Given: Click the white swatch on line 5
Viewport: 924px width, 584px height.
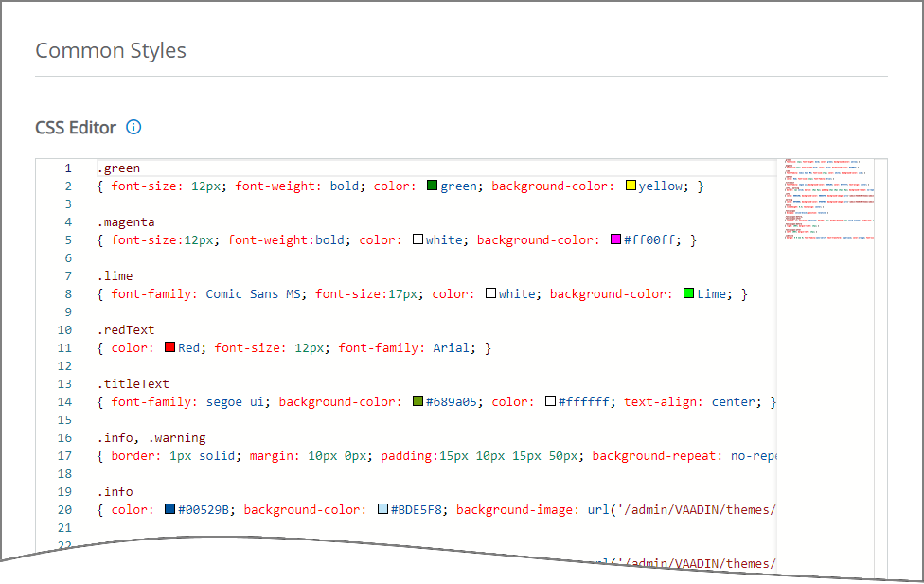Looking at the screenshot, I should [x=418, y=239].
